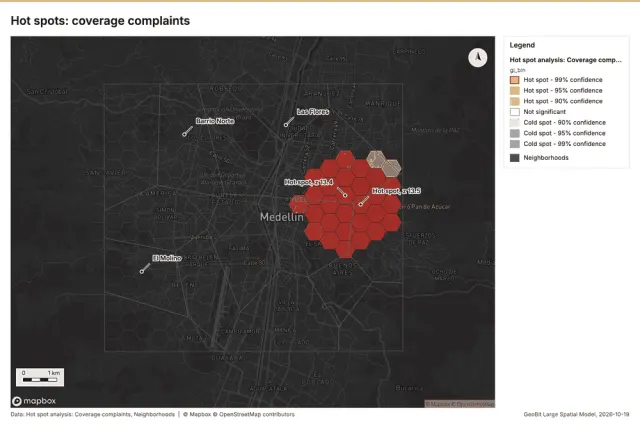
Task: Click the Manrique map label
Action: [383, 103]
